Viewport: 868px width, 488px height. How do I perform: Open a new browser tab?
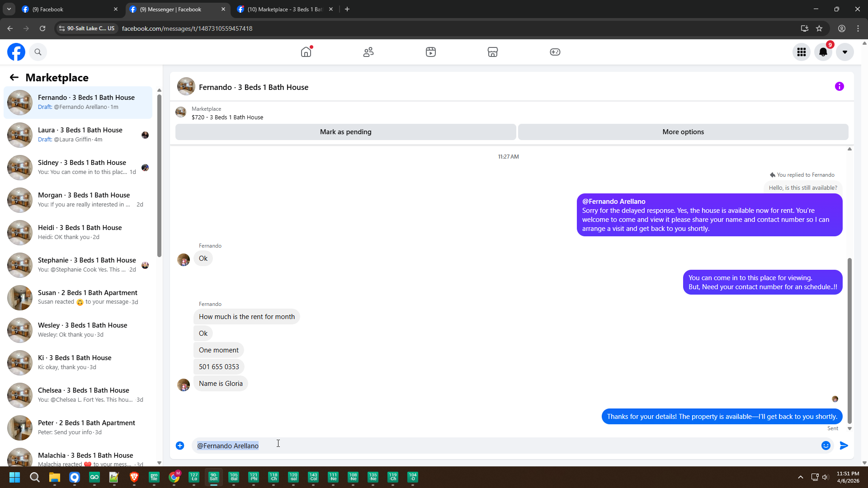tap(347, 9)
